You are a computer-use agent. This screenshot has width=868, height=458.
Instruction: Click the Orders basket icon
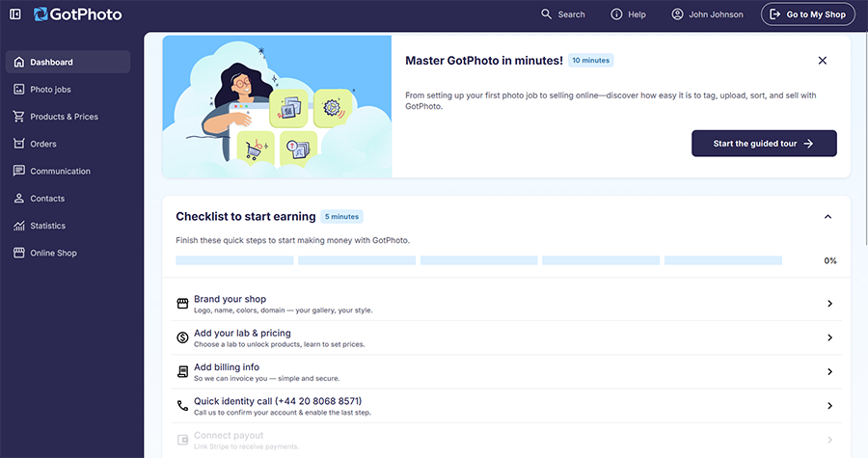19,144
